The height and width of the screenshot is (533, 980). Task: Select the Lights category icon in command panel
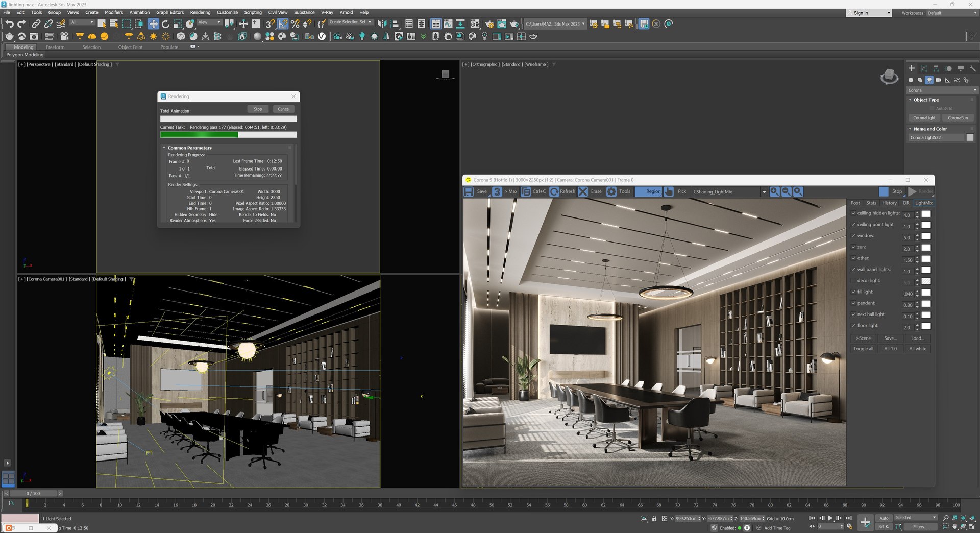point(929,80)
